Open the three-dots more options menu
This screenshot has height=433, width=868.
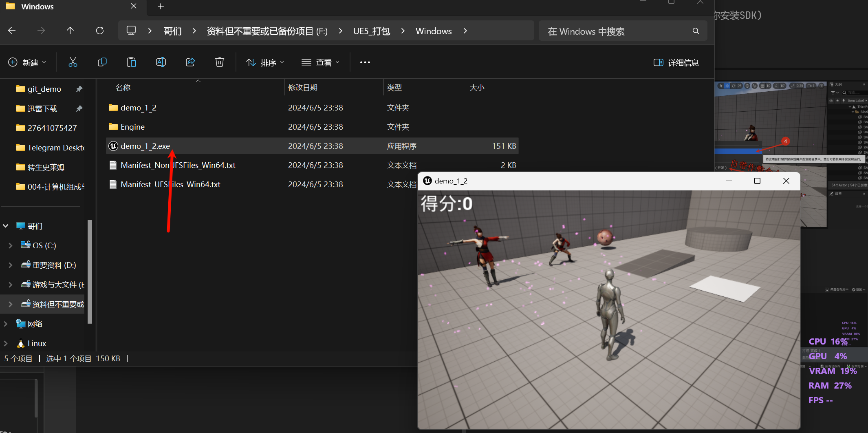pyautogui.click(x=365, y=62)
